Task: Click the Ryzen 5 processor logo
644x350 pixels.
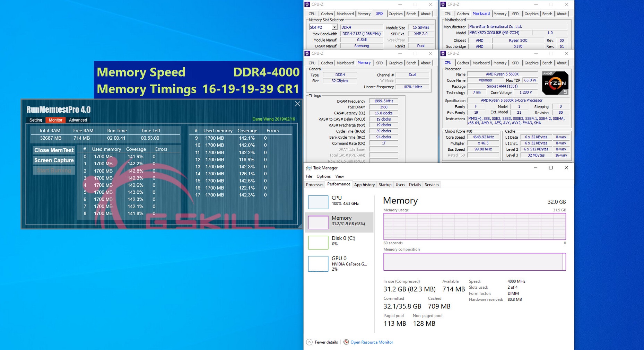Action: point(555,83)
